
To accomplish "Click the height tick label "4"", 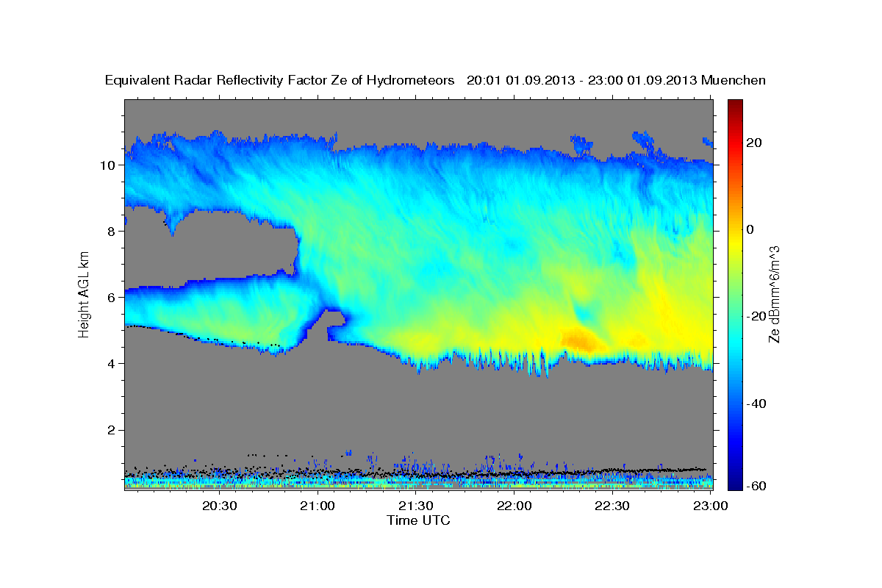I will tap(112, 363).
